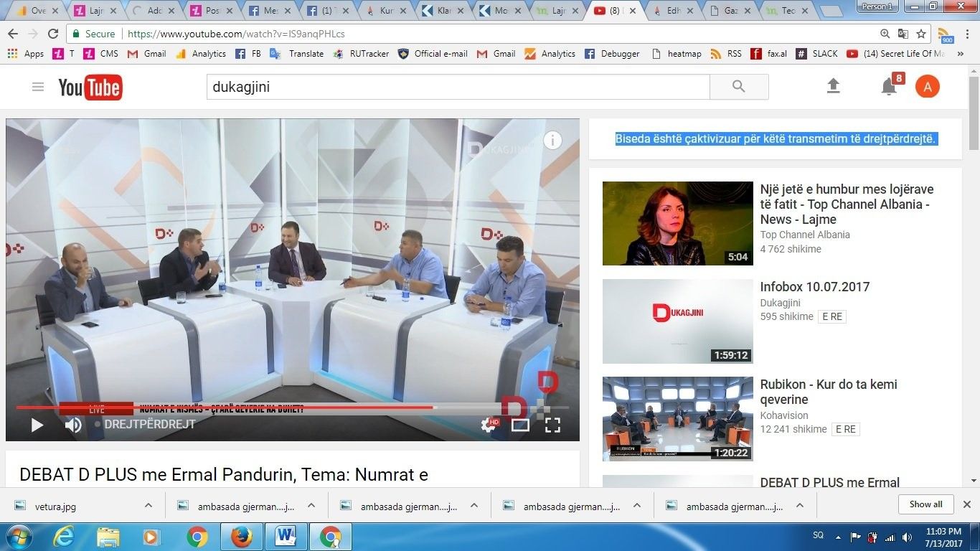The height and width of the screenshot is (551, 980).
Task: Open the YouTube guide hamburger menu
Action: point(38,86)
